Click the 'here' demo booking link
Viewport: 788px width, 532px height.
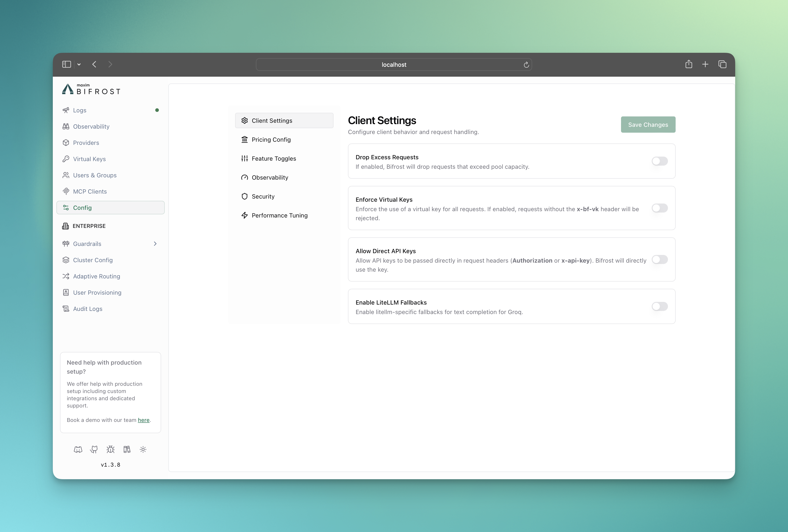tap(144, 420)
